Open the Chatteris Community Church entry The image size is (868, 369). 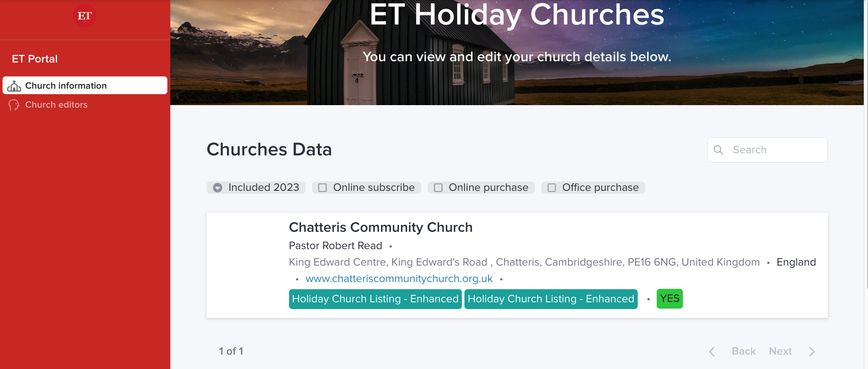380,228
